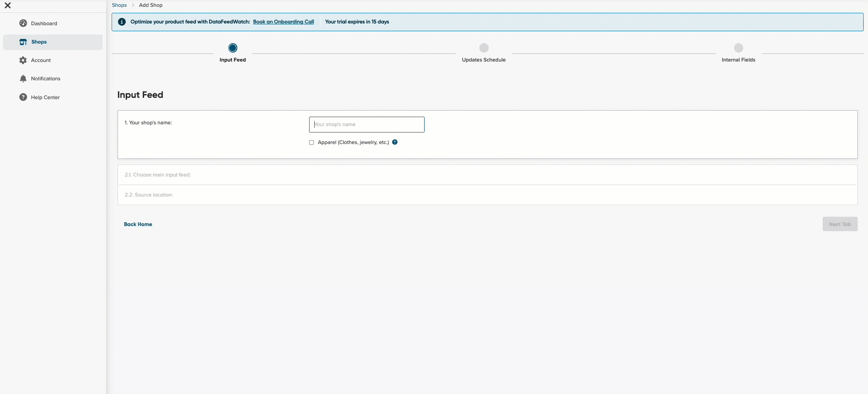Image resolution: width=868 pixels, height=394 pixels.
Task: Click the info icon in trial banner
Action: click(122, 22)
